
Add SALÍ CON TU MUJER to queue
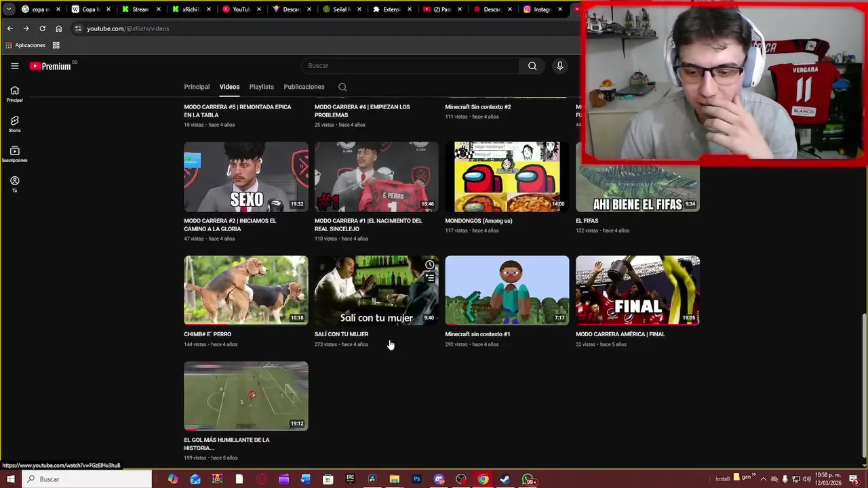coord(429,277)
